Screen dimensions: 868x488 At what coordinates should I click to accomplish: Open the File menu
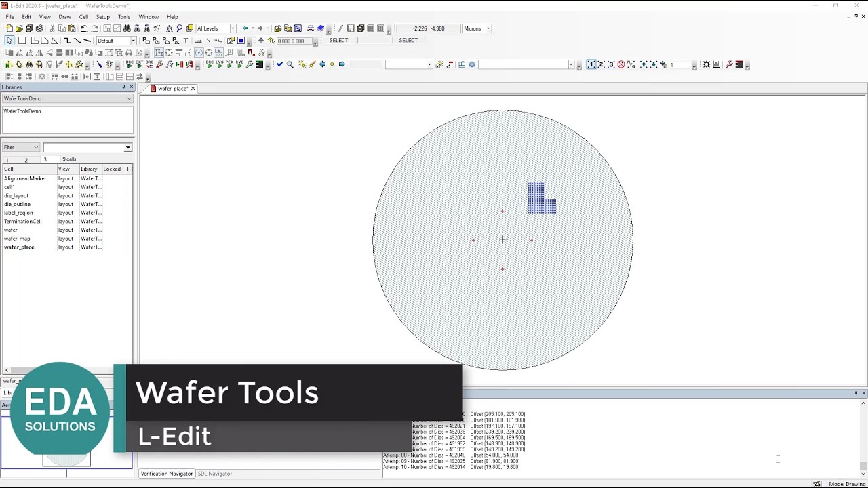9,17
